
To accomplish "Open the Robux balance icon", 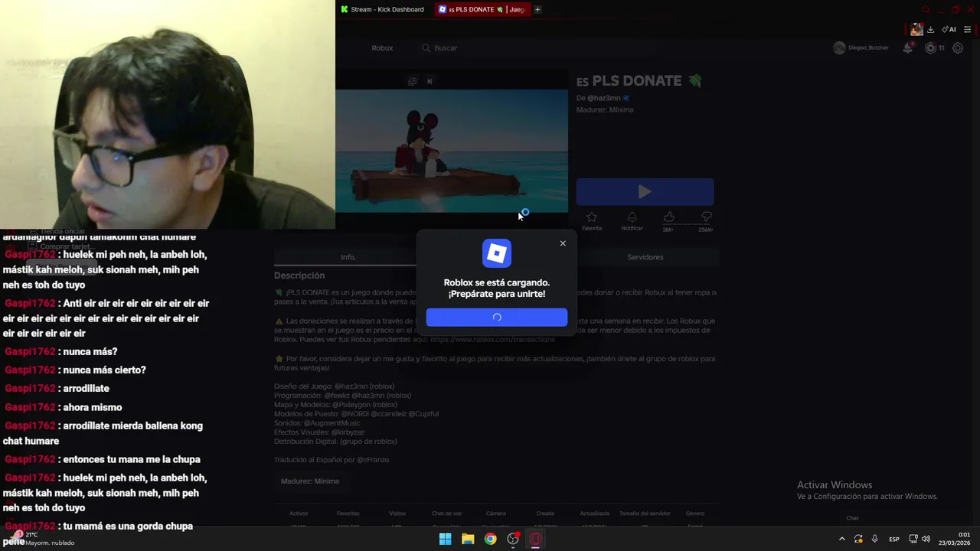I will coord(931,47).
